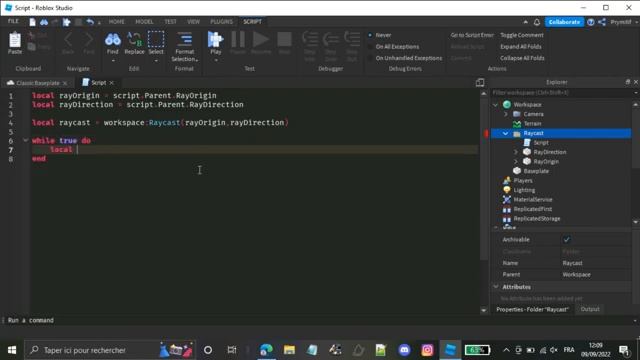Click the new file icon in quick access bar
This screenshot has height=360, width=640.
point(32,22)
